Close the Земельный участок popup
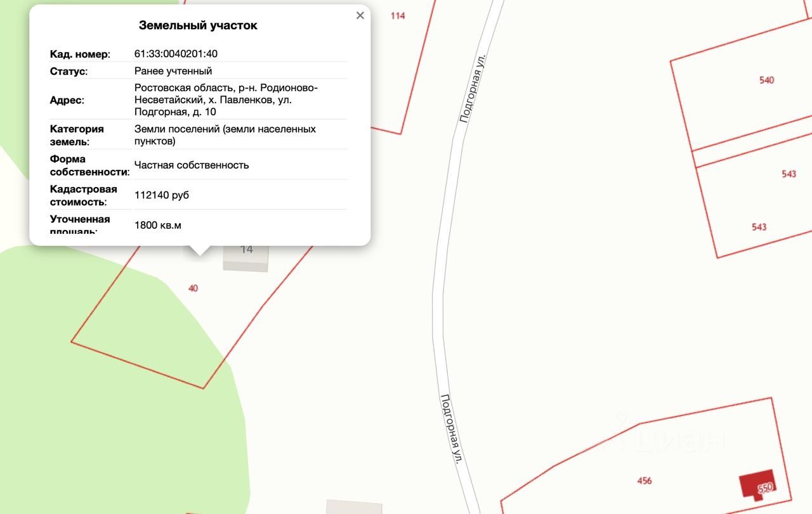 pyautogui.click(x=360, y=15)
